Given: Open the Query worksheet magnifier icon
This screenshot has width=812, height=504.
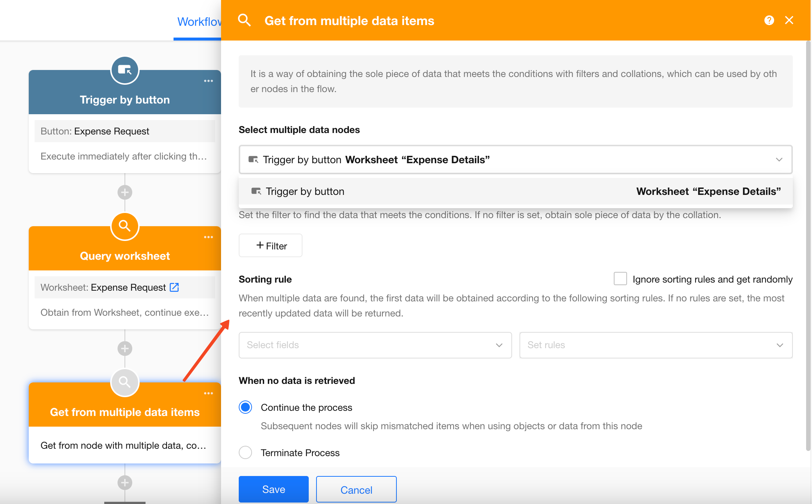Looking at the screenshot, I should click(x=125, y=226).
